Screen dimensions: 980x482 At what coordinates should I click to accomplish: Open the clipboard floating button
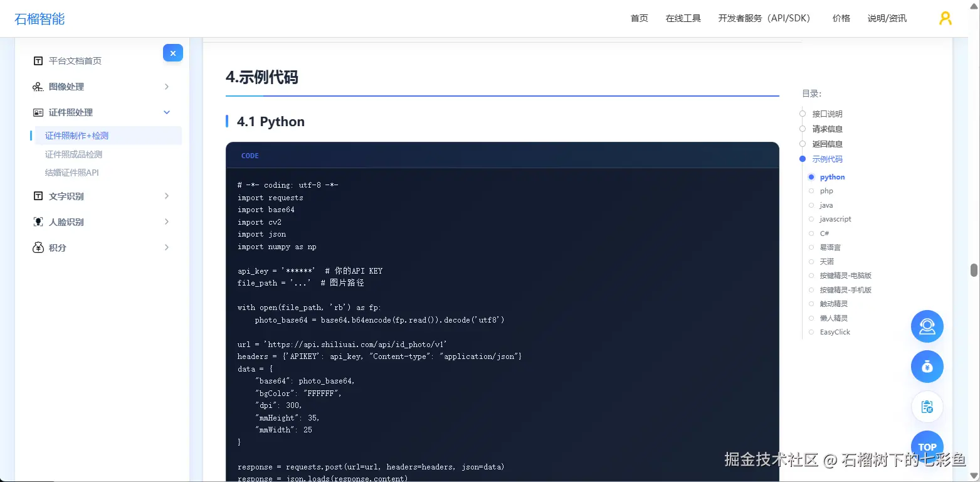click(x=927, y=407)
